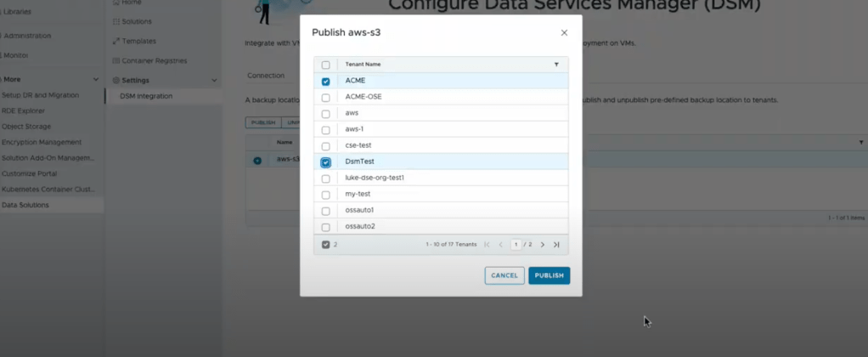868x357 pixels.
Task: Collapse the More section chevron
Action: click(x=95, y=79)
